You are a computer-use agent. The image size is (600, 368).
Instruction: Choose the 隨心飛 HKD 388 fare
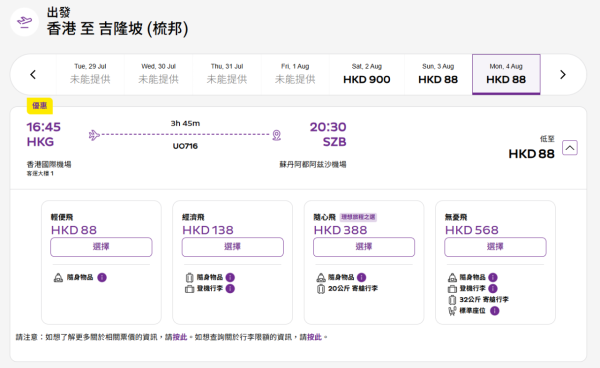[x=364, y=247]
